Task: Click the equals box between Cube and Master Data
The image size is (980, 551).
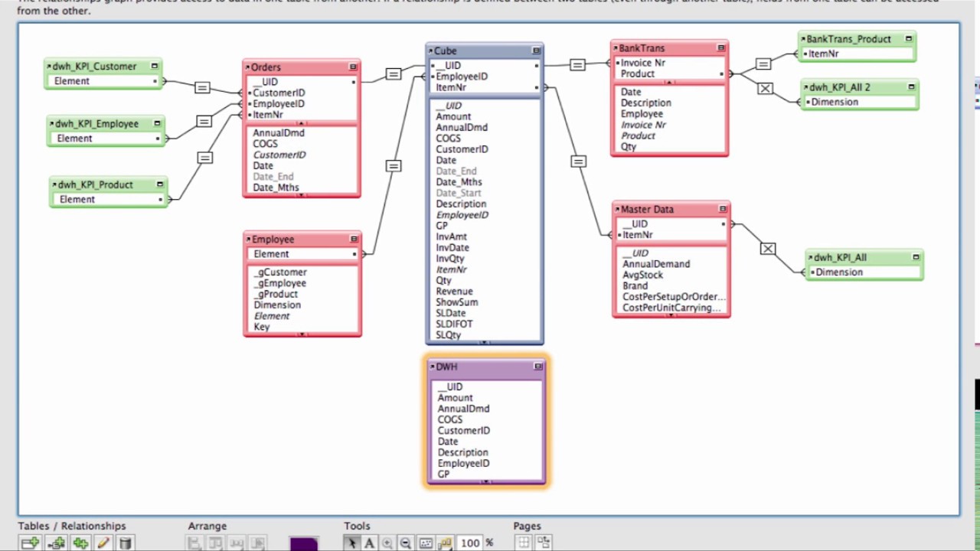Action: (x=579, y=161)
